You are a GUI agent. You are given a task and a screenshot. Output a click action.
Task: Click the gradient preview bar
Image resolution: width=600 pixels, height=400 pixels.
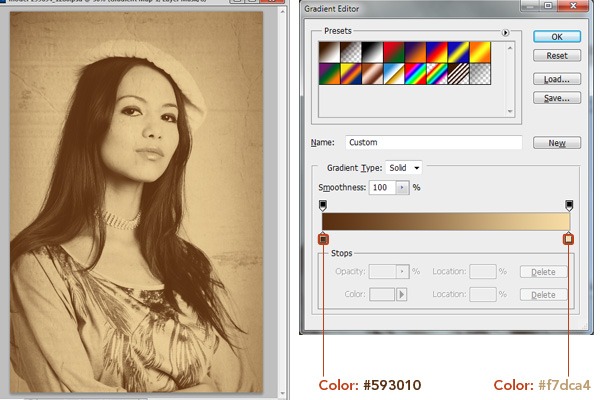point(446,222)
